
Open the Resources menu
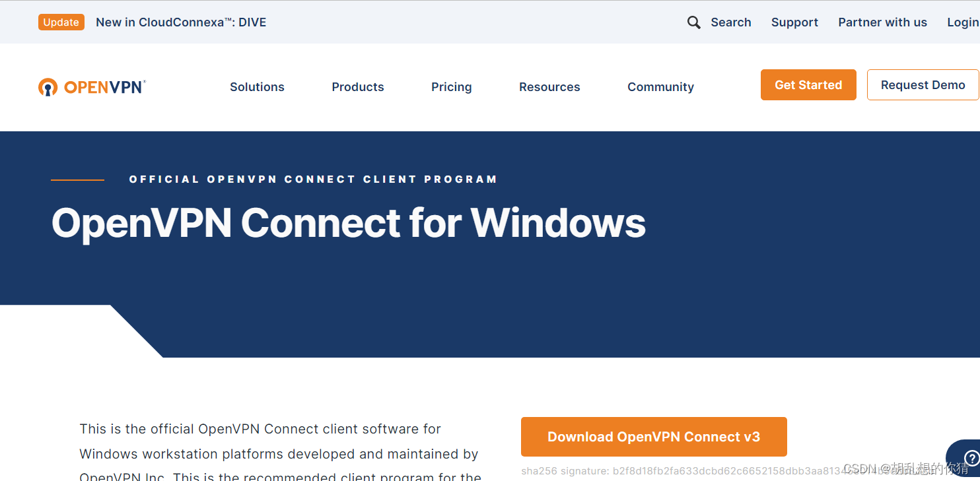tap(549, 87)
